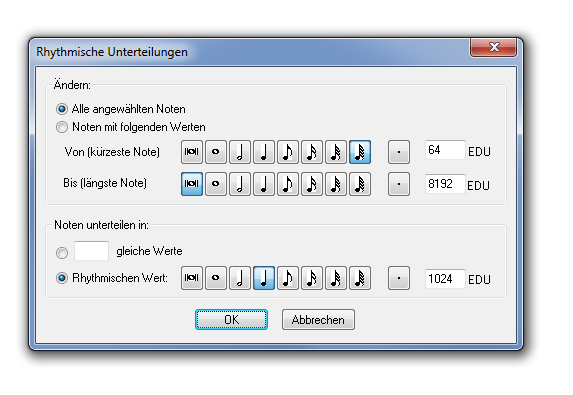This screenshot has height=395, width=573.
Task: Select half note in Rhythmischen Wert row
Action: tap(240, 278)
